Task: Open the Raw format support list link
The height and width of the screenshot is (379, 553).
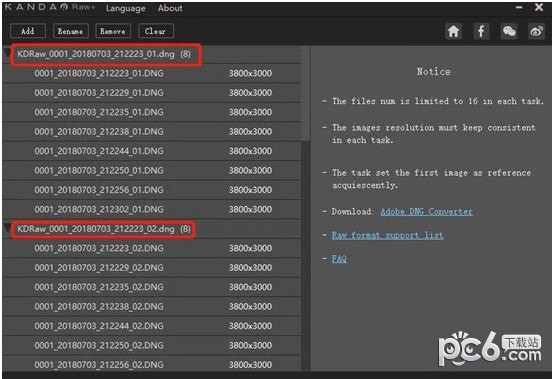Action: coord(387,235)
